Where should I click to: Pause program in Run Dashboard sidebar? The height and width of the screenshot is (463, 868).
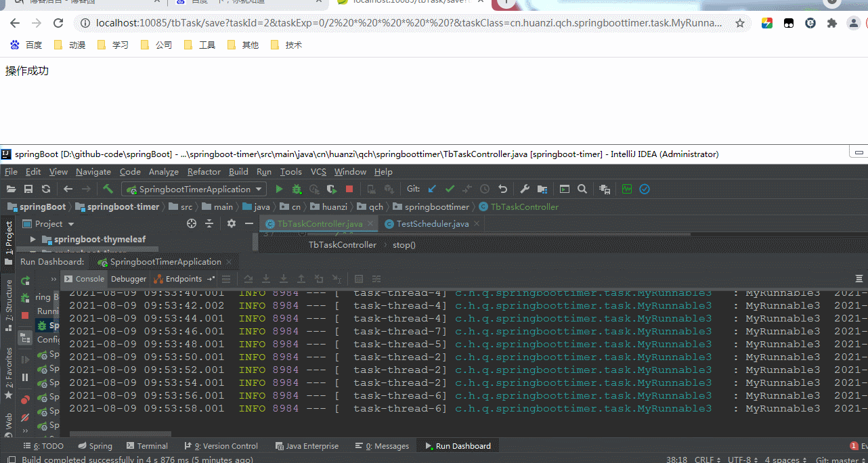[x=25, y=378]
